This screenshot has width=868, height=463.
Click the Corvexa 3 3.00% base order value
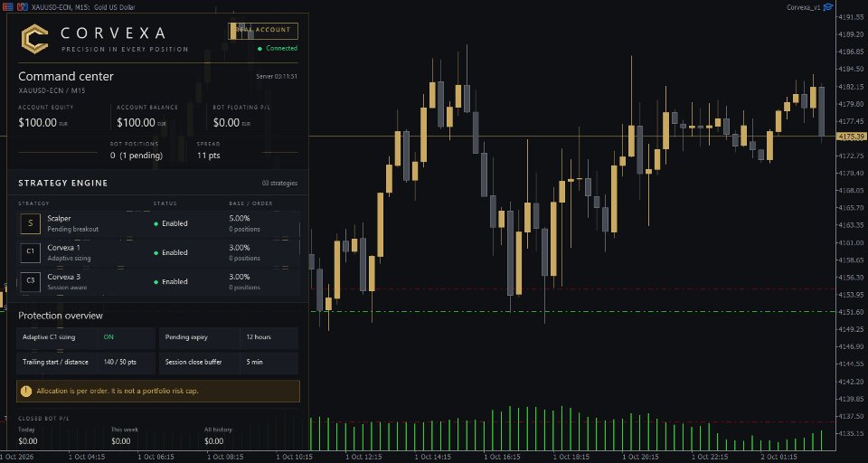pyautogui.click(x=239, y=277)
